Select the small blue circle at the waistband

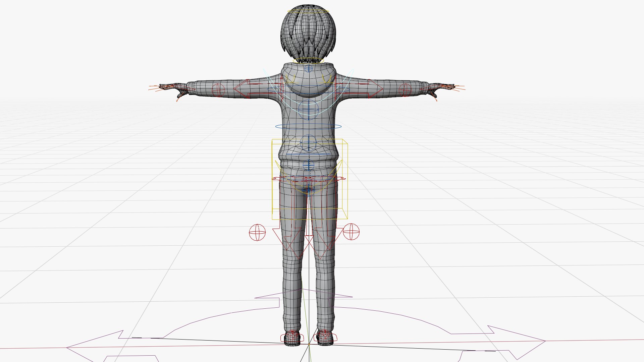click(x=308, y=165)
